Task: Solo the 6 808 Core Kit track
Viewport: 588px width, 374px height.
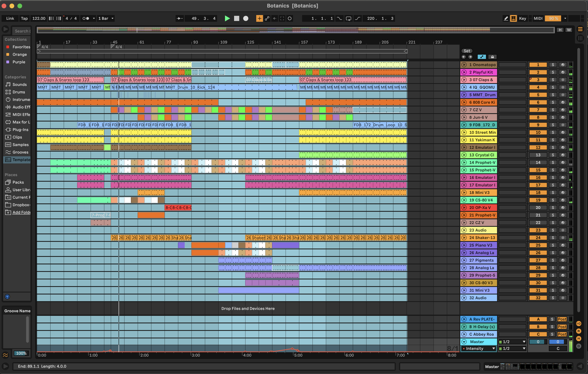Action: pyautogui.click(x=553, y=102)
